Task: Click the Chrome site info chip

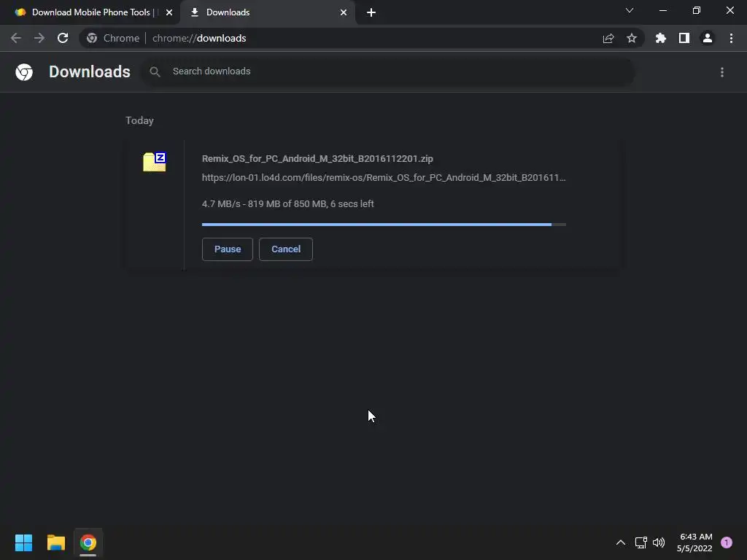Action: 114,38
